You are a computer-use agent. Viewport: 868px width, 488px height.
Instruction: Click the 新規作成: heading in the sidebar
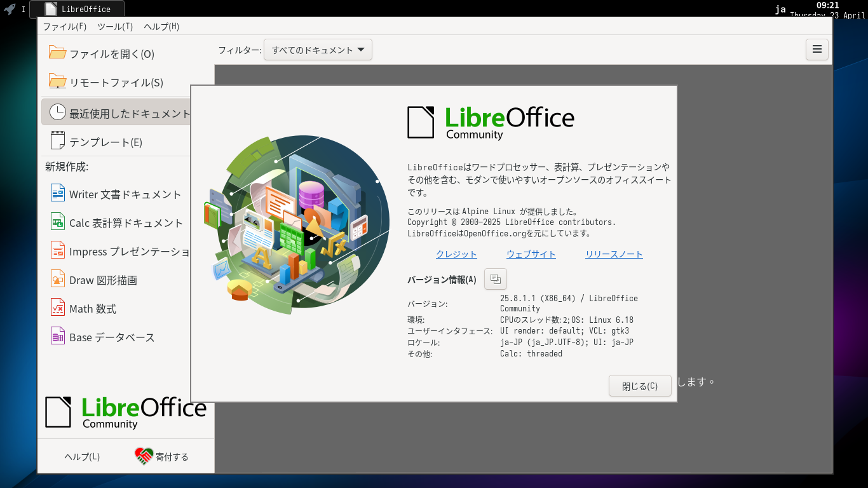(x=67, y=166)
